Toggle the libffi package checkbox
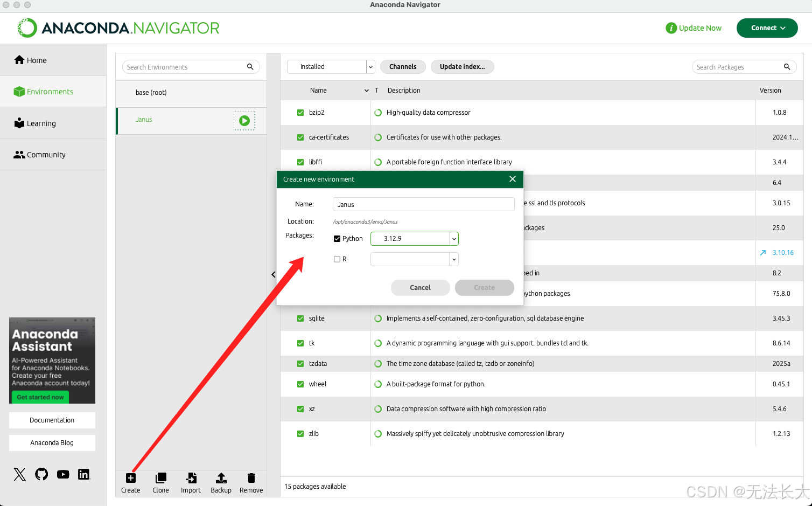This screenshot has width=812, height=506. (300, 162)
